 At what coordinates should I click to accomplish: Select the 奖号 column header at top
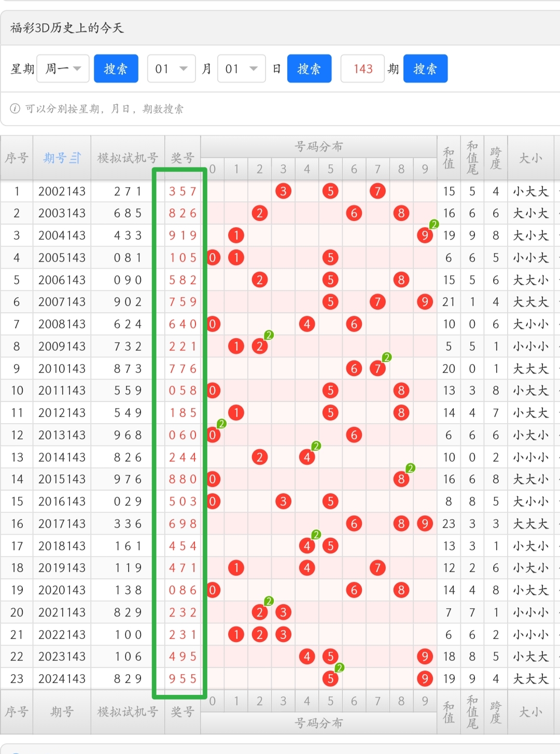[183, 158]
